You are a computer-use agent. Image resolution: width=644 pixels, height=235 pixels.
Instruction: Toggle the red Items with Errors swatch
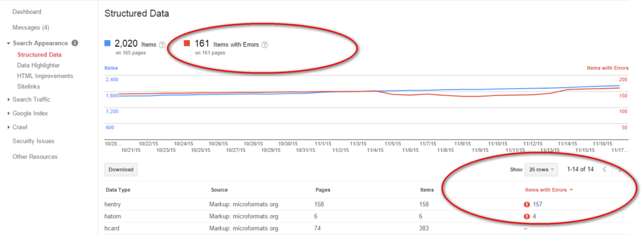pyautogui.click(x=187, y=43)
